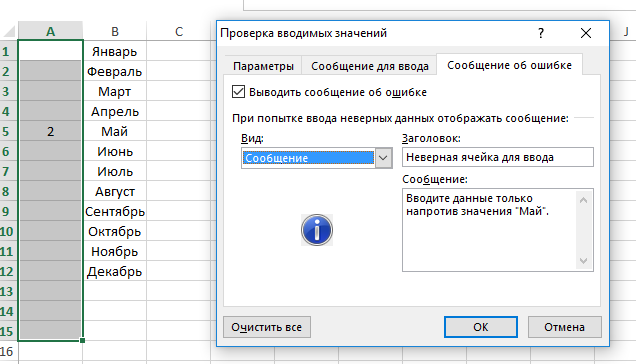Select row 5 header

pyautogui.click(x=9, y=131)
